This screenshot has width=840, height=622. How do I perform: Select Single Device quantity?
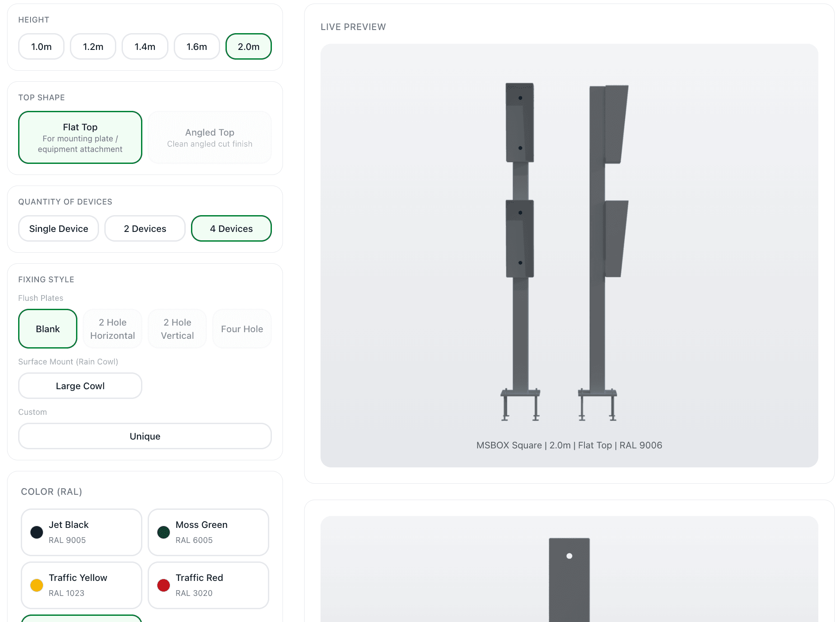click(x=58, y=228)
